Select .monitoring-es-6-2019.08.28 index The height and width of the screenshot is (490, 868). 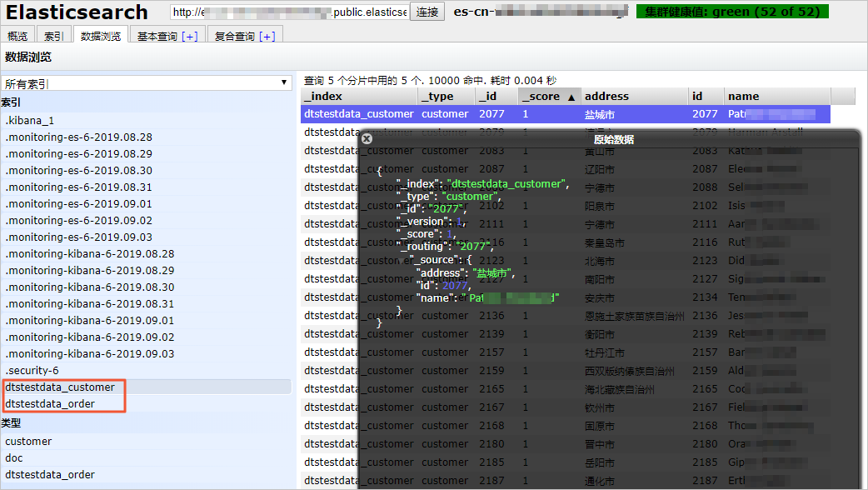tap(147, 137)
